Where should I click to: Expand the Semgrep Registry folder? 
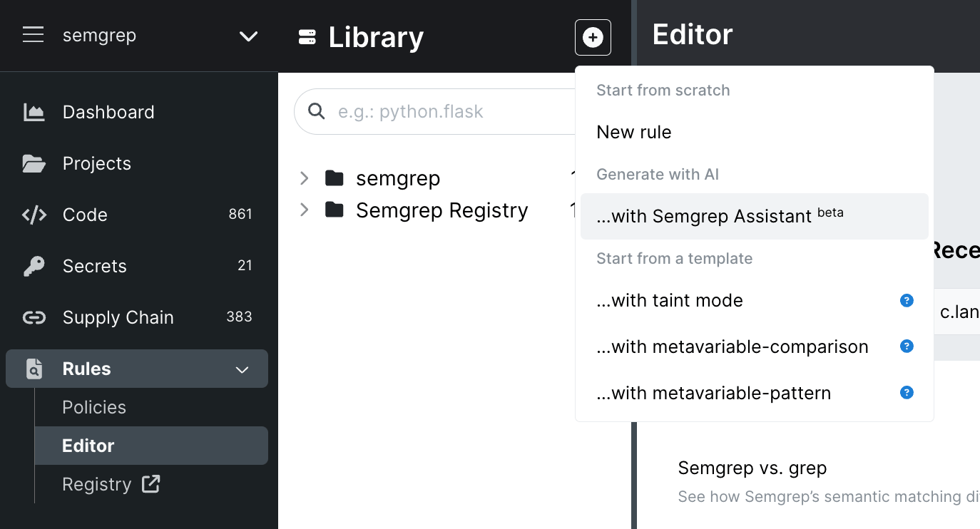point(305,210)
